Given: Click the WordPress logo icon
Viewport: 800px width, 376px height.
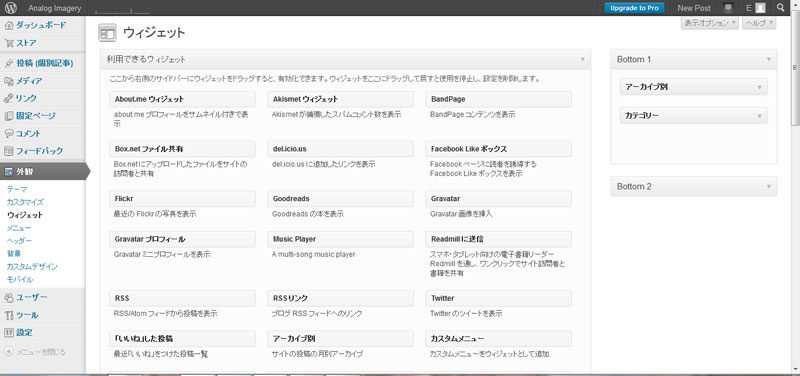Looking at the screenshot, I should (x=11, y=8).
